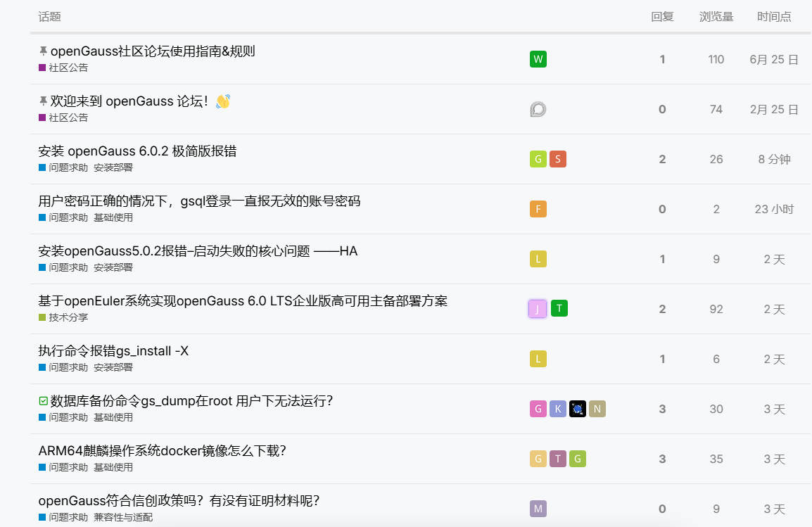Viewport: 812px width, 527px height.
Task: Open the ARM64麒麟操作系统docker镜像 topic
Action: 162,451
